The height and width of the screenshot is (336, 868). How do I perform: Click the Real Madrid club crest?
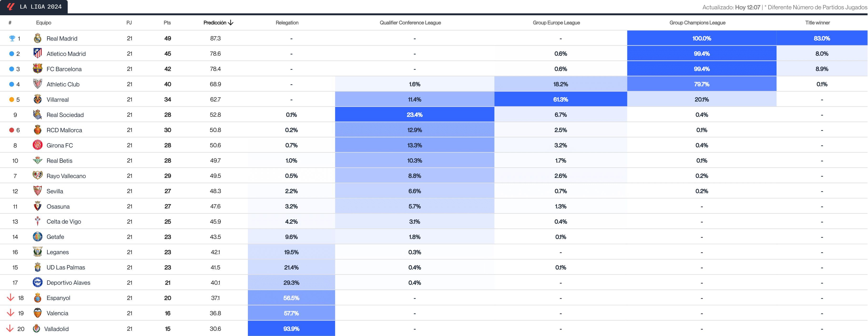(38, 38)
